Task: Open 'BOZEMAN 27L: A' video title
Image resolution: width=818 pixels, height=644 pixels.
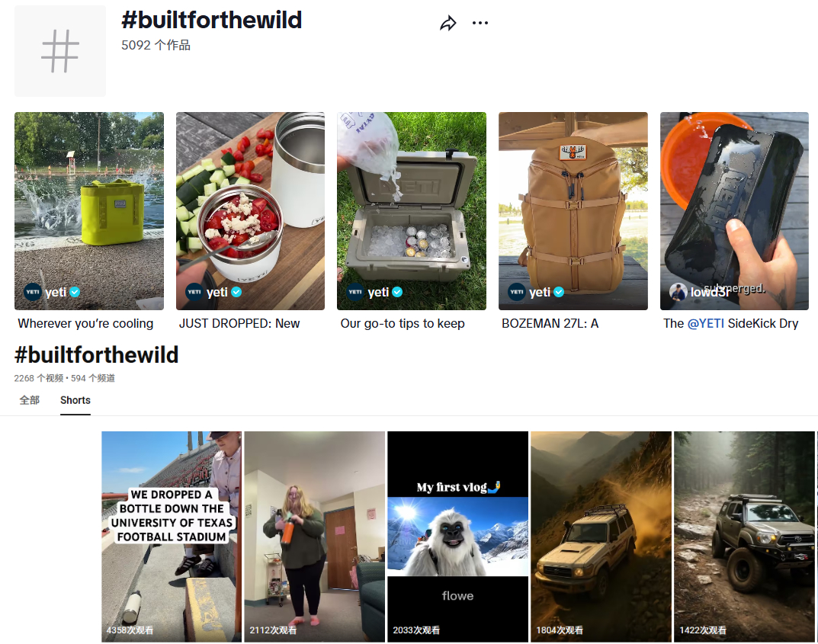Action: point(550,323)
